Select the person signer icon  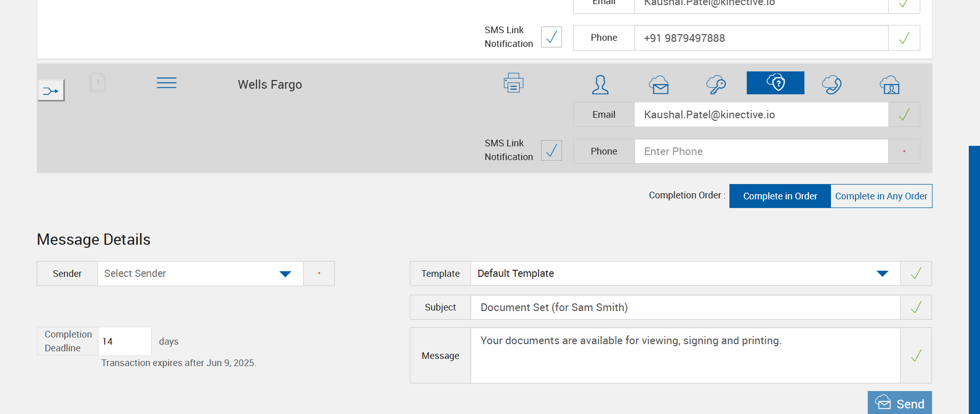(x=600, y=85)
